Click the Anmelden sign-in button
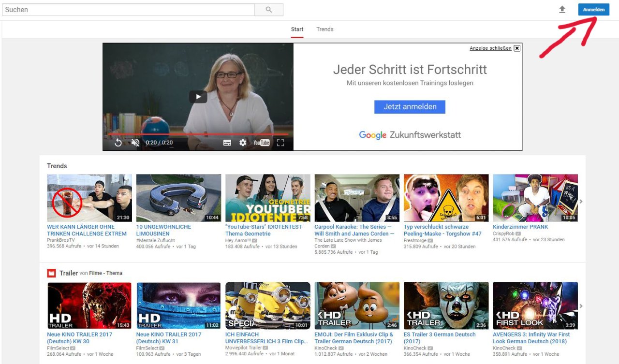 593,10
